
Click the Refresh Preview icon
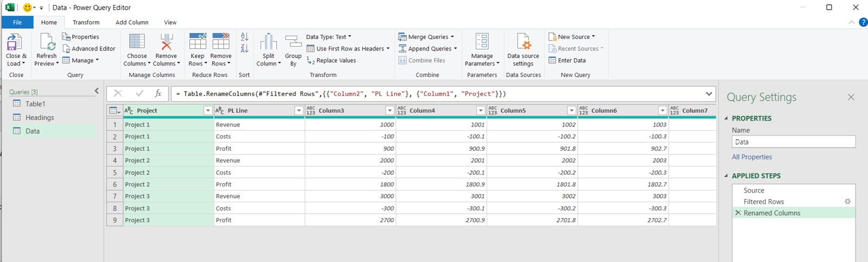[x=47, y=42]
